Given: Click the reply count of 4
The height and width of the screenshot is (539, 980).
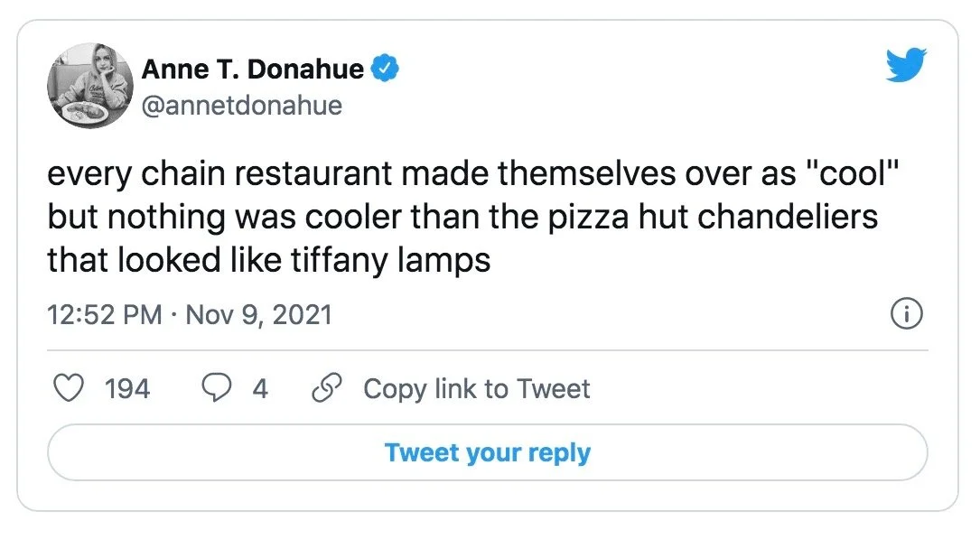Looking at the screenshot, I should (x=260, y=389).
